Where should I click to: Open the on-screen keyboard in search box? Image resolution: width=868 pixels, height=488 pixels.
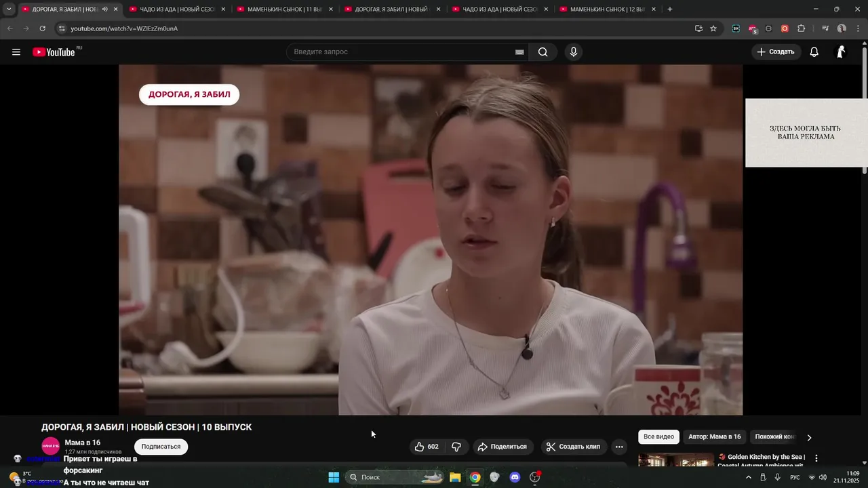[x=519, y=52]
